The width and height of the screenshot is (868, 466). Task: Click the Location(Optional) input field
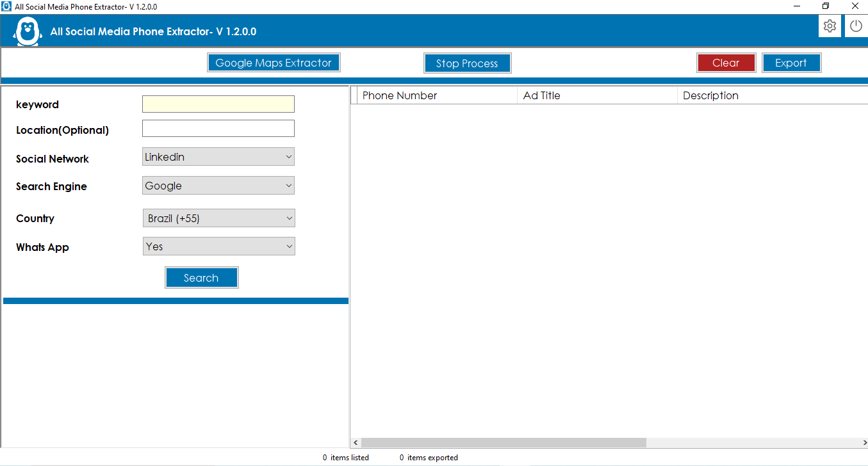(218, 128)
